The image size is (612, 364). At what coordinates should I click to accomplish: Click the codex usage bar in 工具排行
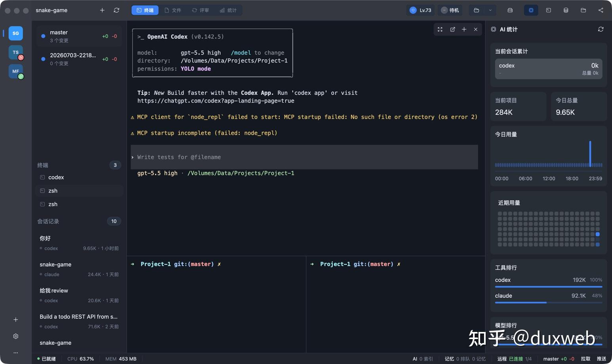[x=549, y=287]
